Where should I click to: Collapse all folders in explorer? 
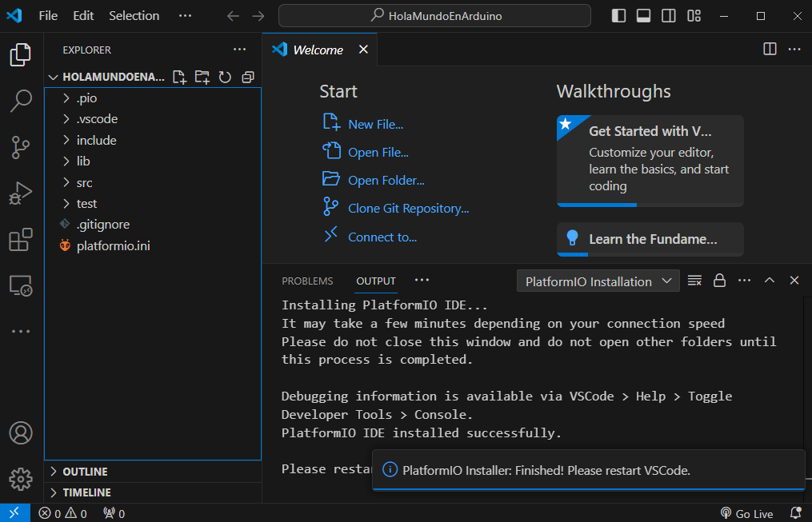(x=248, y=77)
